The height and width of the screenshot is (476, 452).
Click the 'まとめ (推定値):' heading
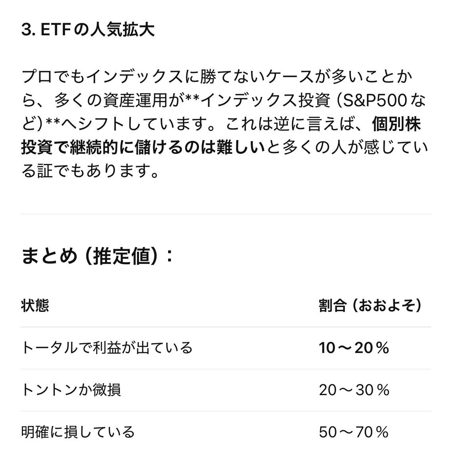click(x=97, y=256)
